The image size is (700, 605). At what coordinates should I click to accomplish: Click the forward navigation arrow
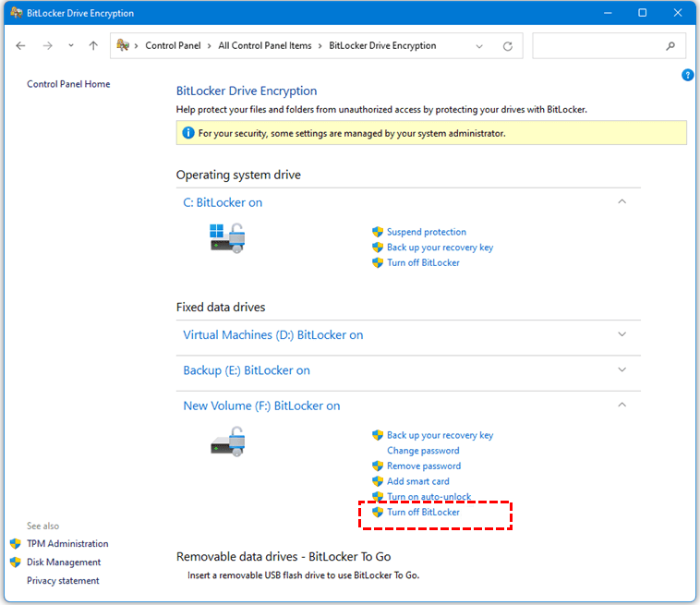pyautogui.click(x=48, y=45)
